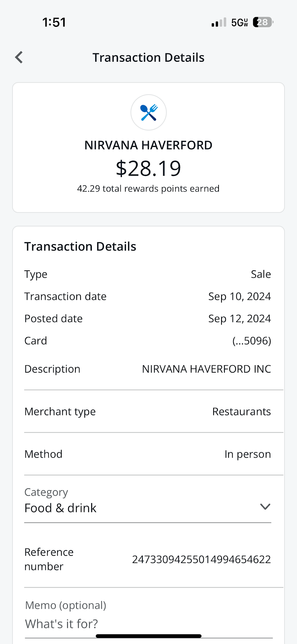Screen dimensions: 297x644
Task: Tap the fork and spoon restaurant icon
Action: [x=148, y=112]
